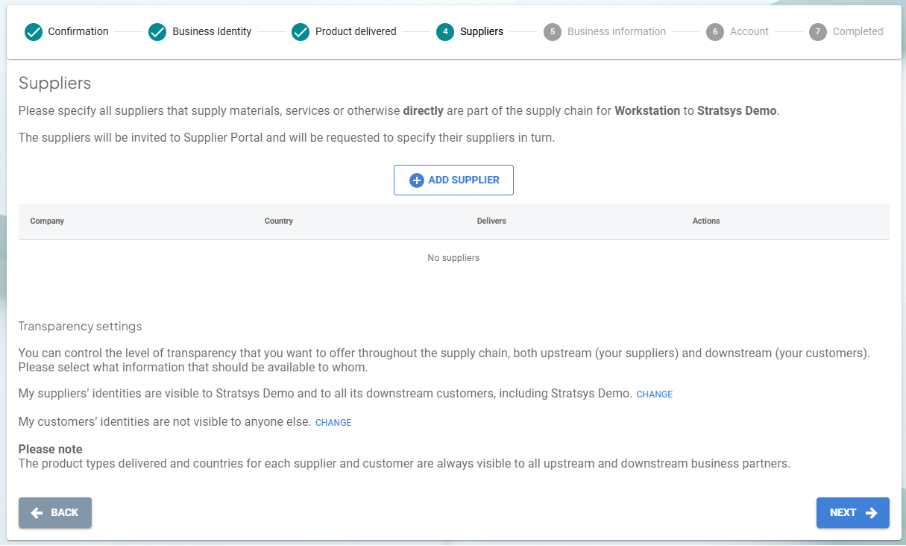
Task: Click the Delivers column header
Action: click(491, 221)
